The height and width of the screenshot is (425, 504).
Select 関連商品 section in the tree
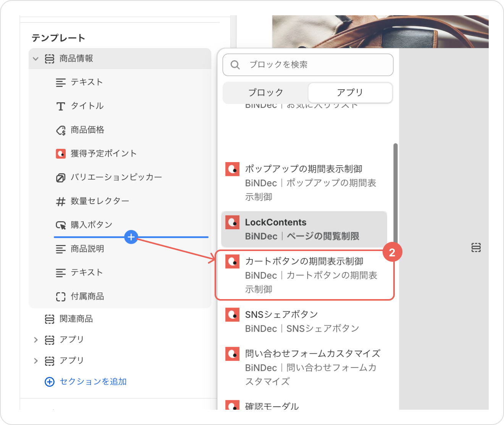click(x=76, y=319)
